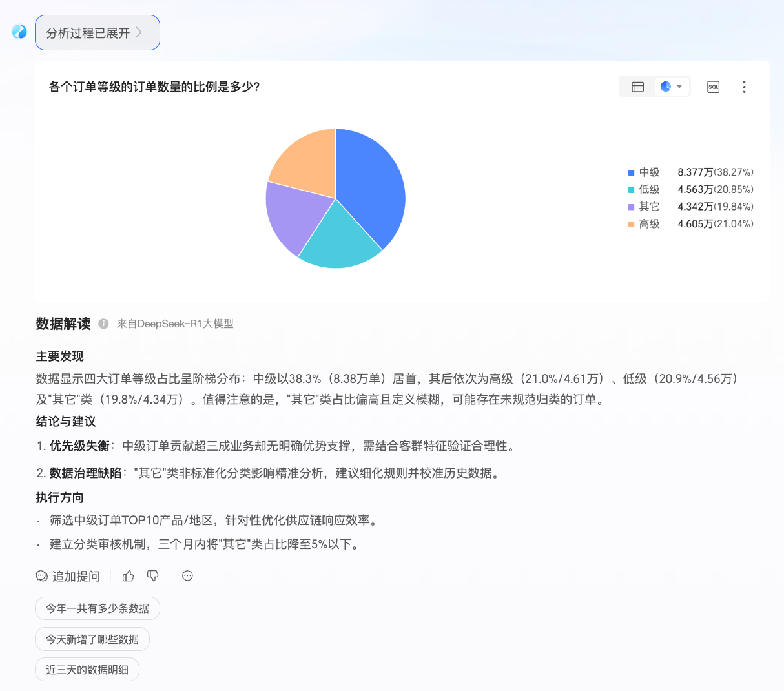View the SQL query icon
784x691 pixels.
[714, 87]
